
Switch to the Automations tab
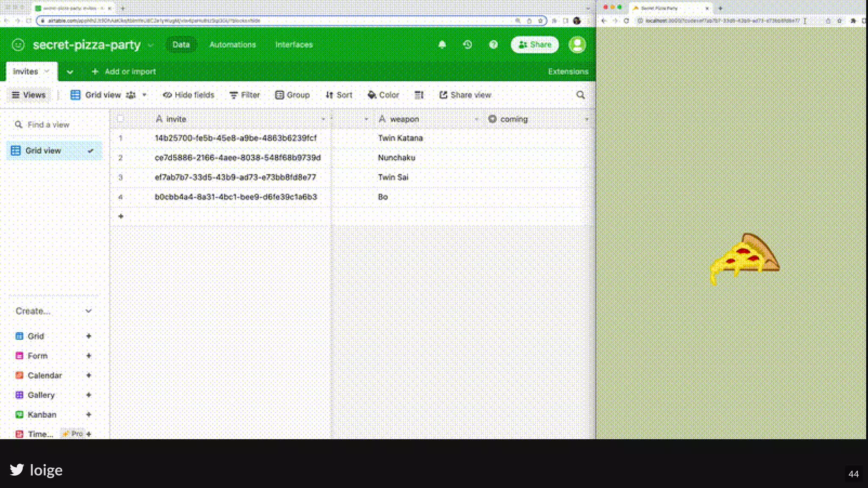coord(232,44)
